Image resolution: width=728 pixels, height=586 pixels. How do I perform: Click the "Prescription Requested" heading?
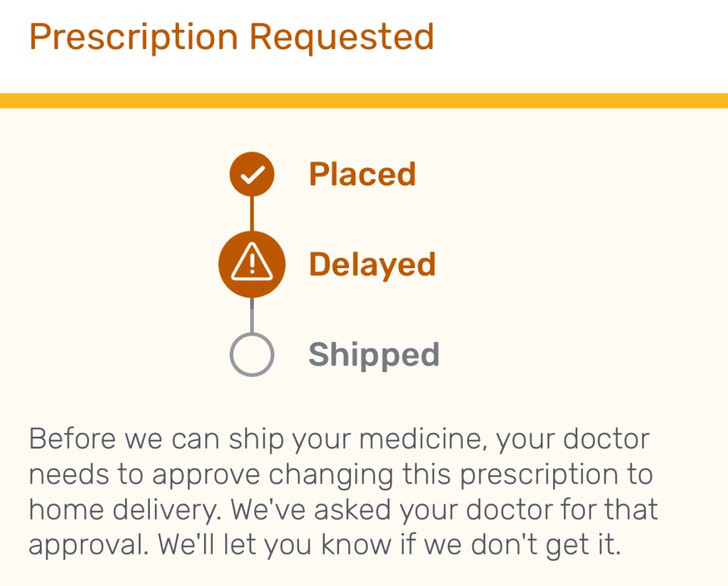tap(232, 37)
